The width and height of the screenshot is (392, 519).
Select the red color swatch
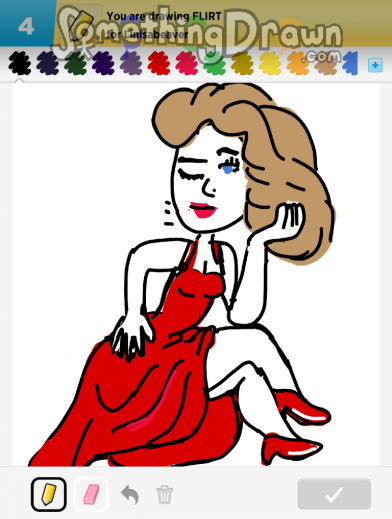tap(159, 63)
